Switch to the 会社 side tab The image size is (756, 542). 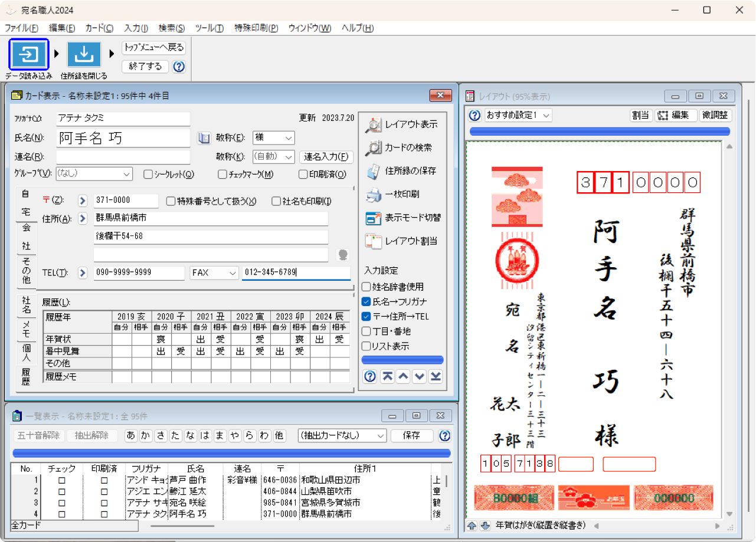coord(26,236)
